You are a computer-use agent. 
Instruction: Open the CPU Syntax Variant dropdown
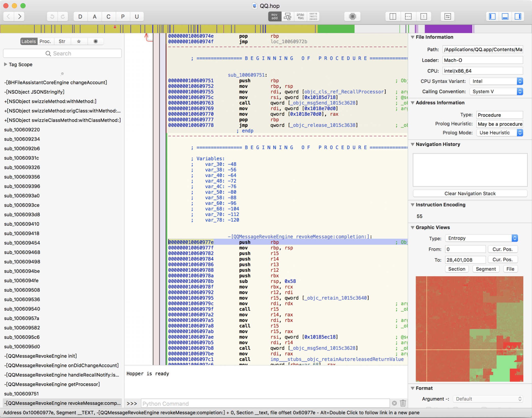(496, 81)
